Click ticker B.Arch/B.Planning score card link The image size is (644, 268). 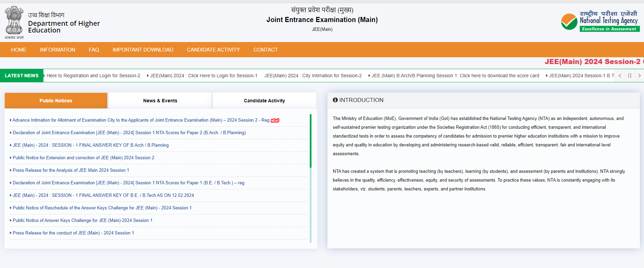tap(455, 76)
